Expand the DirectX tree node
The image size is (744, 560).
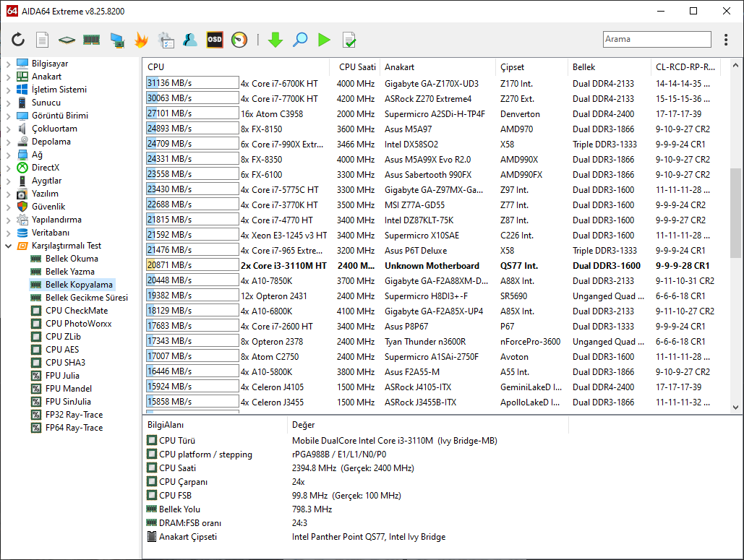tap(8, 168)
